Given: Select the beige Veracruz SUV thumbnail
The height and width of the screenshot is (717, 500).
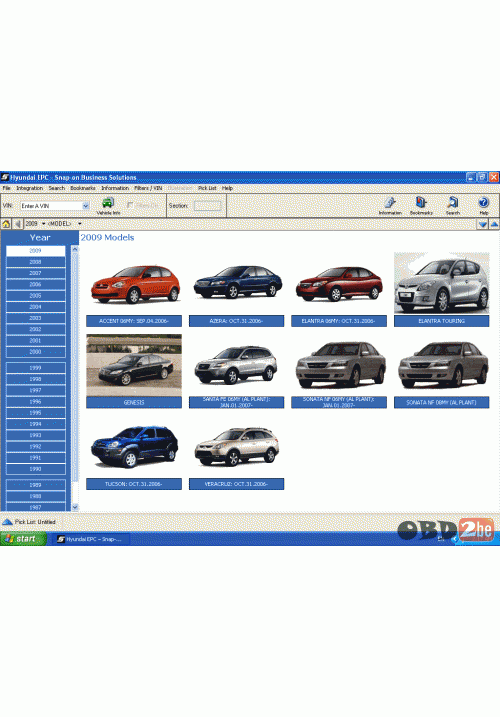Looking at the screenshot, I should (x=237, y=446).
